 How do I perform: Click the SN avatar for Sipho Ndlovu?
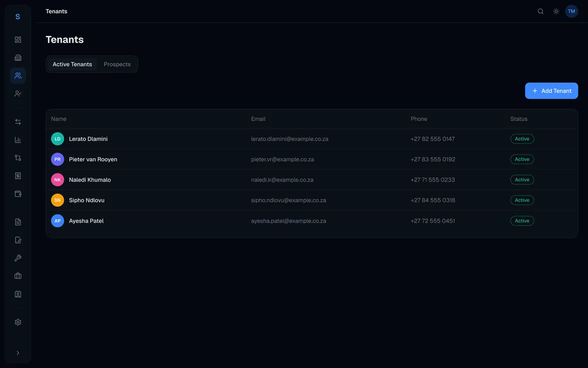pos(57,200)
